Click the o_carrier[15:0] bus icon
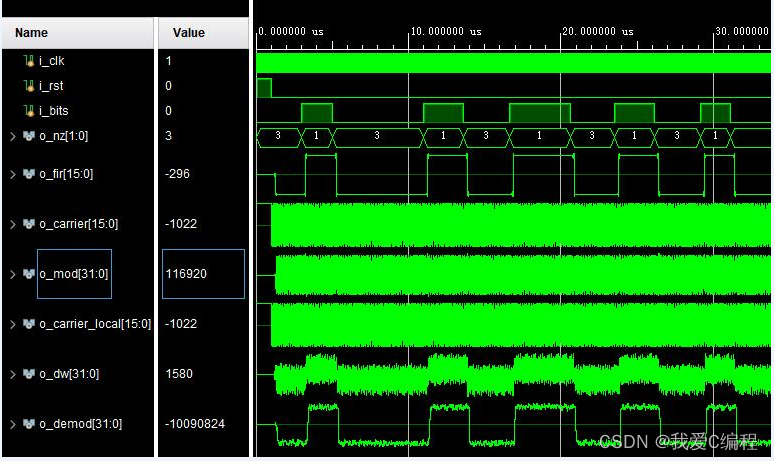The width and height of the screenshot is (774, 461). click(x=28, y=224)
